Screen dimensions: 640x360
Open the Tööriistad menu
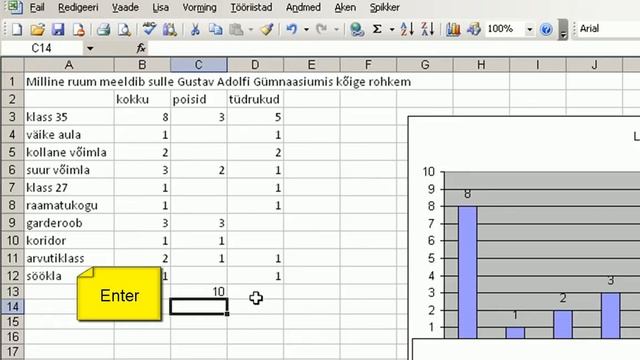click(251, 7)
